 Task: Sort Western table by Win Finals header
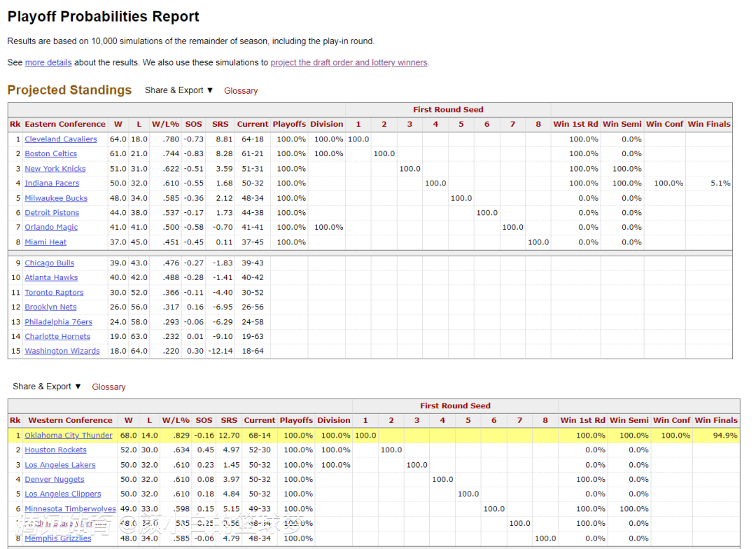pyautogui.click(x=717, y=420)
